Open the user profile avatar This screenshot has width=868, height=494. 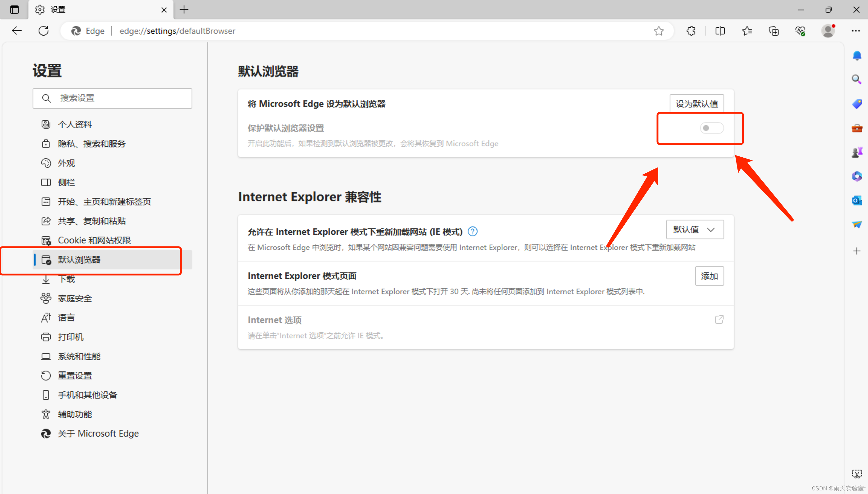coord(828,31)
